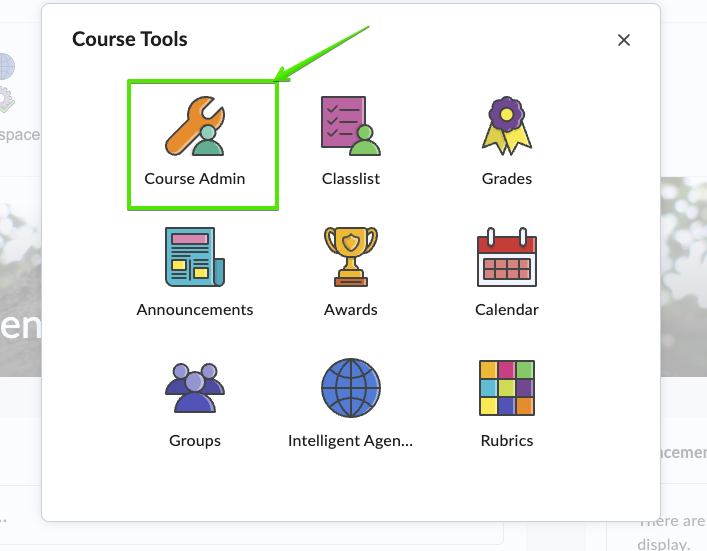Open Intelligent Agents globe icon
Viewport: 707px width, 551px height.
click(x=351, y=388)
